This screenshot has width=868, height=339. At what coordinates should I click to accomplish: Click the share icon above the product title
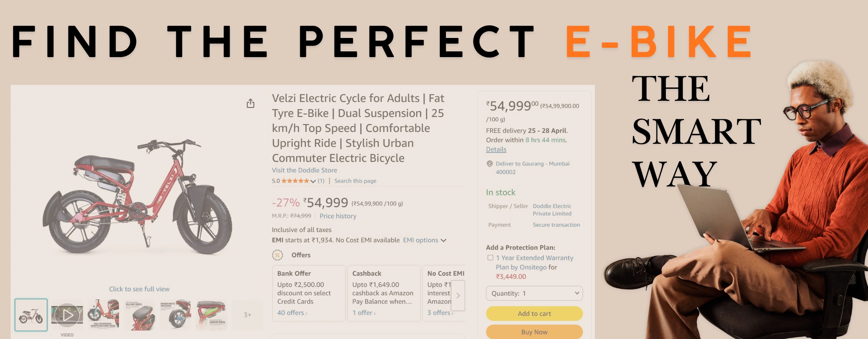251,103
